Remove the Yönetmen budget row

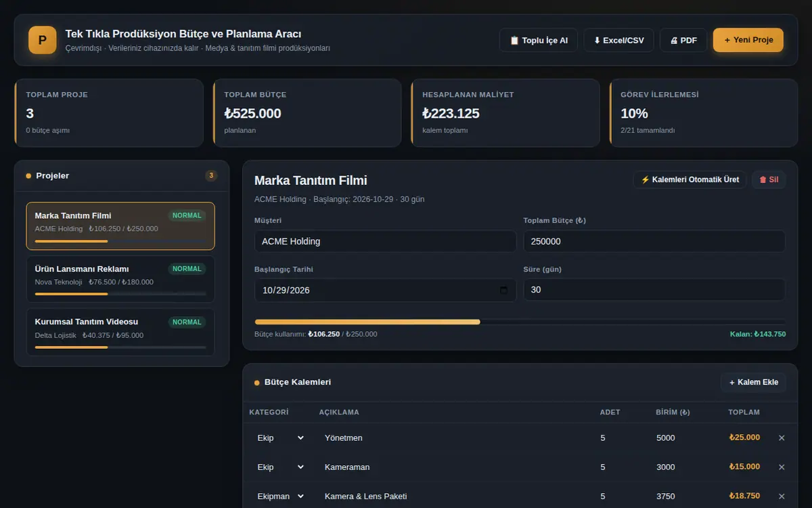pos(782,438)
